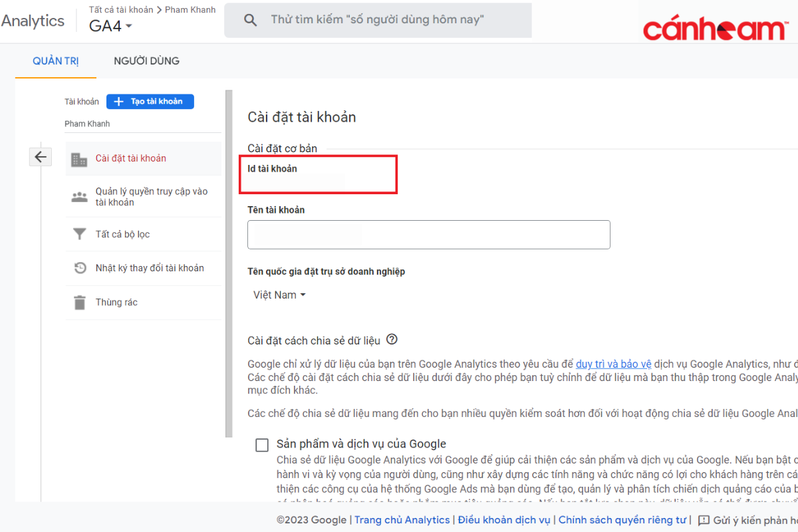Open the 'duy trì và bảo vệ' link
Image resolution: width=798 pixels, height=532 pixels.
613,364
